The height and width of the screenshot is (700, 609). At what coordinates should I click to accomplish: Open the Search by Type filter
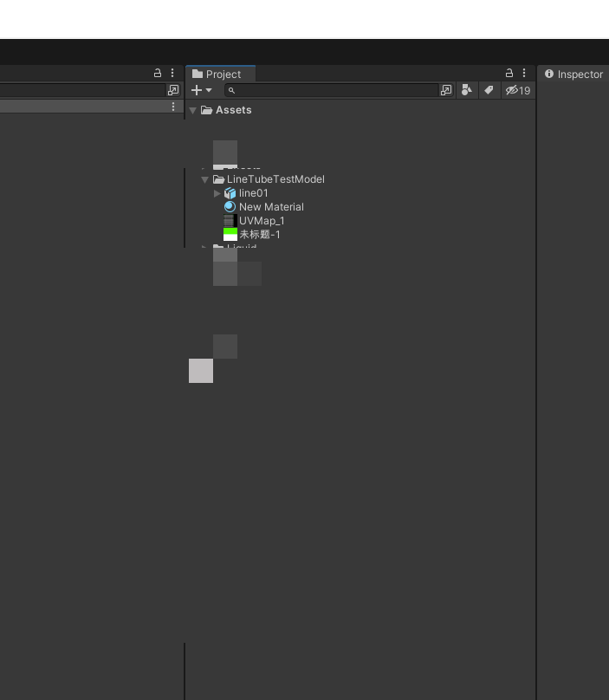[467, 90]
